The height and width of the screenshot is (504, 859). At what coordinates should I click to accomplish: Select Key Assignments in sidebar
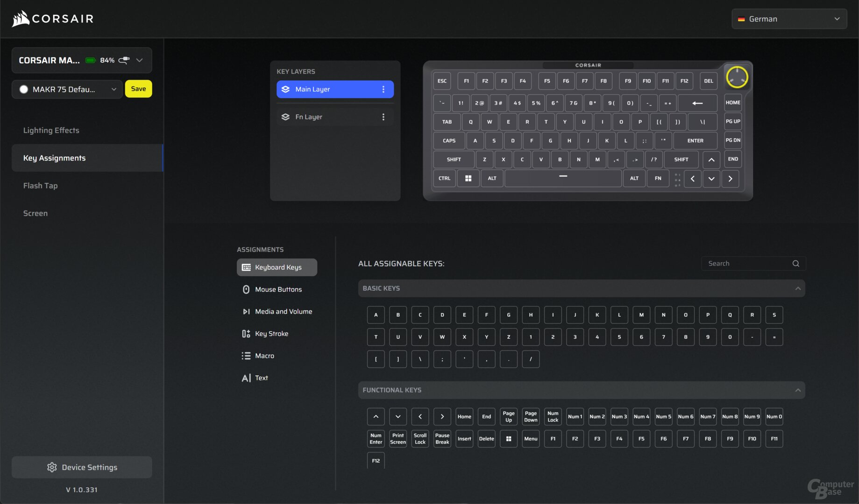(x=87, y=158)
